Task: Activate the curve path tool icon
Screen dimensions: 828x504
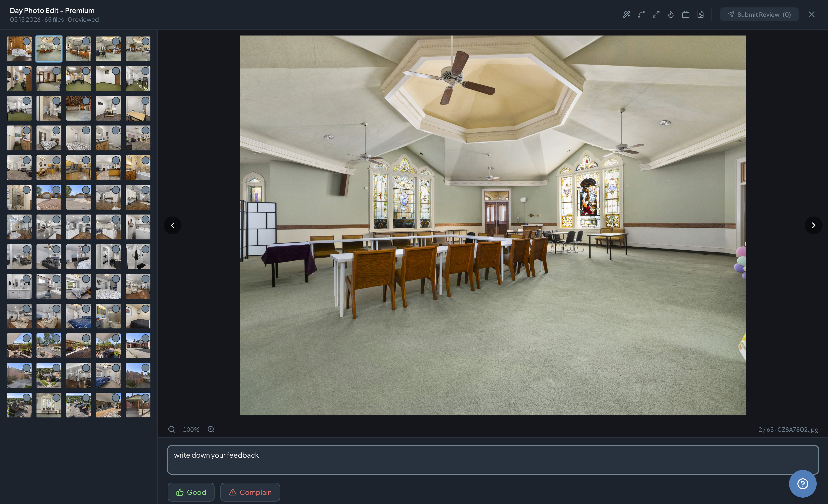Action: click(641, 15)
